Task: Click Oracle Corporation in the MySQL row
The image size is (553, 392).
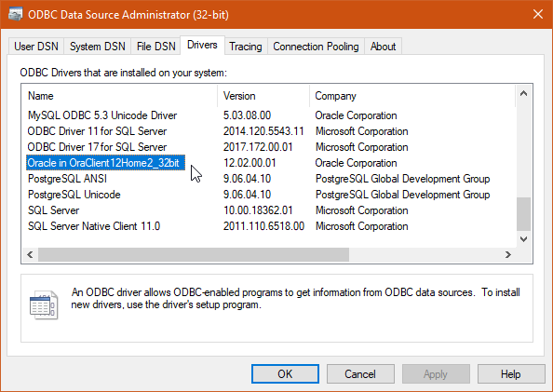Action: pos(356,115)
